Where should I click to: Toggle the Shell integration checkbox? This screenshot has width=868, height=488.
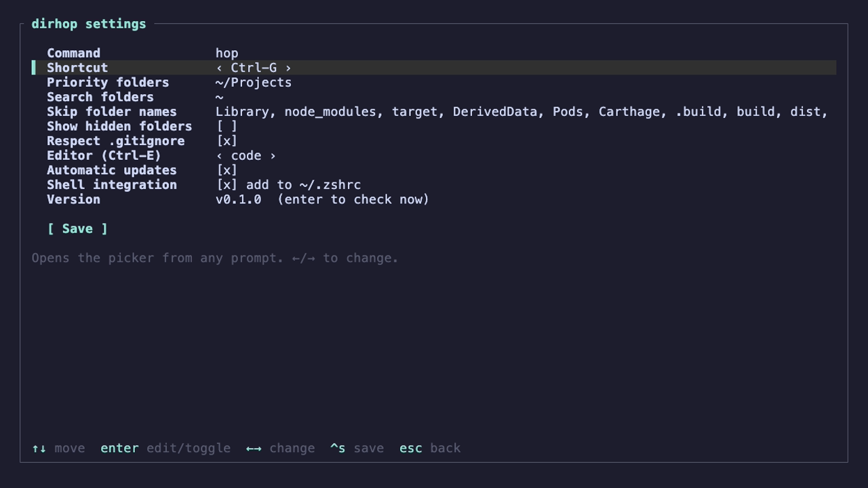click(227, 185)
